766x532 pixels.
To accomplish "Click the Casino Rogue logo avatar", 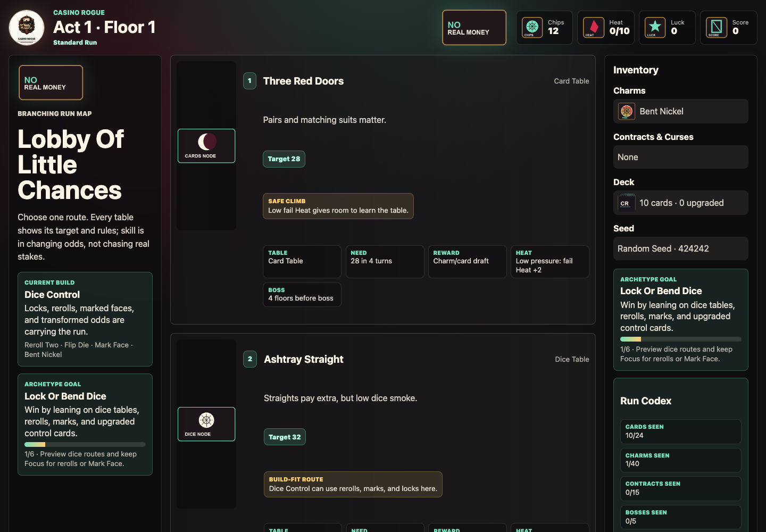I will (x=27, y=28).
